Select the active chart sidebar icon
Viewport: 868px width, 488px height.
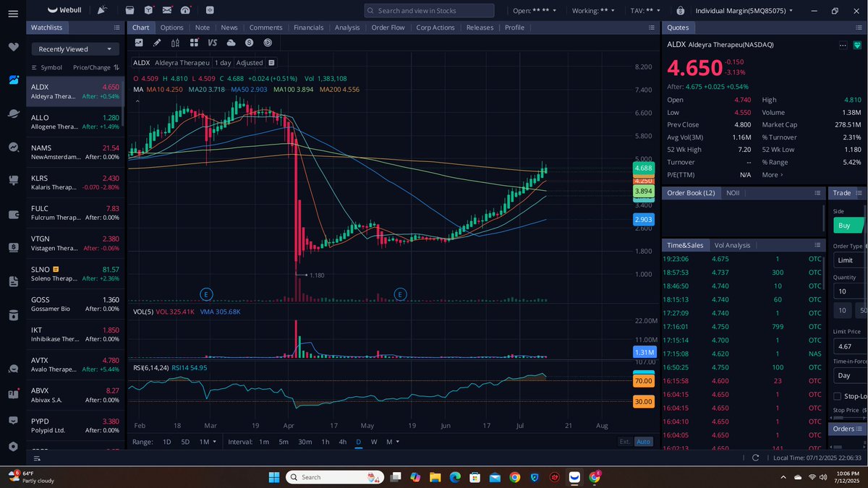(x=13, y=80)
